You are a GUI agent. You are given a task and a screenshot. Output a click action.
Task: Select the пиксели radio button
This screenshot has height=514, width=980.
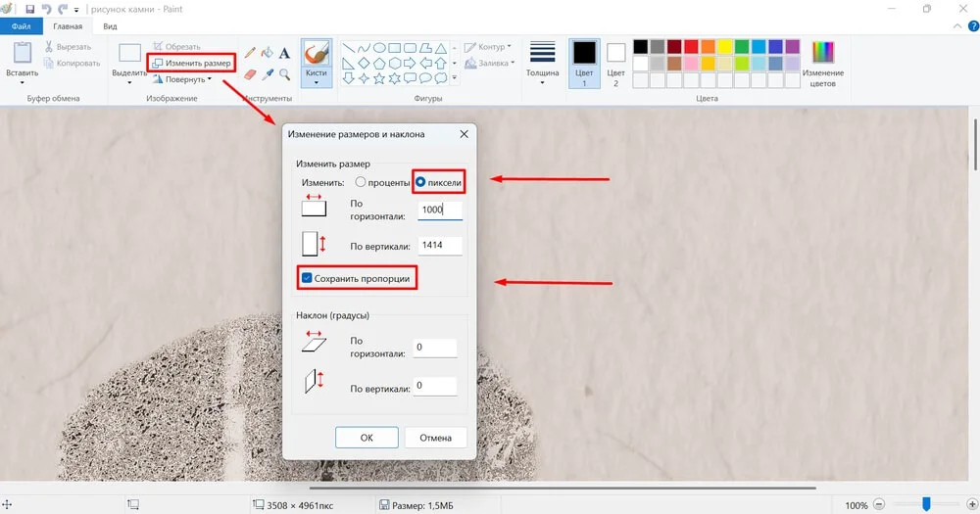coord(421,182)
